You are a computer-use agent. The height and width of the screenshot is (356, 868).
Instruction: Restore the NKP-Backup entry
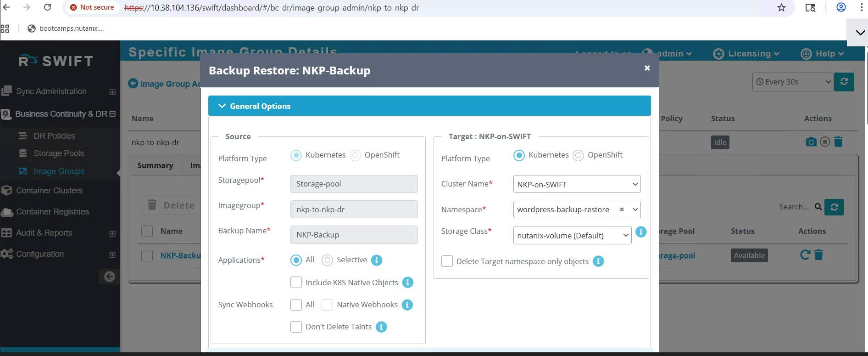805,254
